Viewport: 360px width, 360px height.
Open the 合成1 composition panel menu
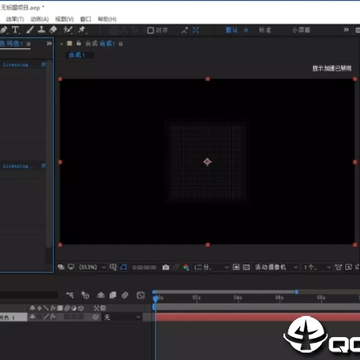[x=121, y=44]
